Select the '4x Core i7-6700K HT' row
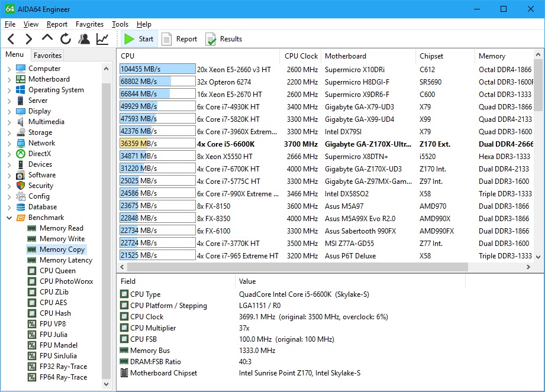545x392 pixels. pos(326,169)
